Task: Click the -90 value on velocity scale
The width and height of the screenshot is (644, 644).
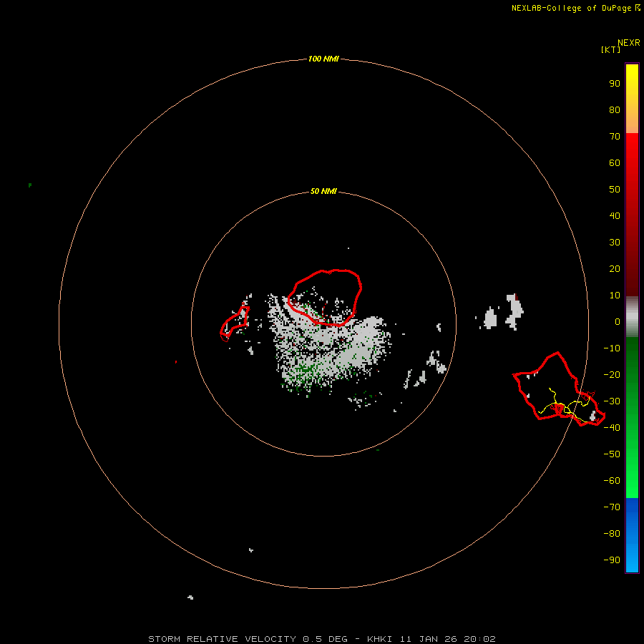Action: coord(612,560)
